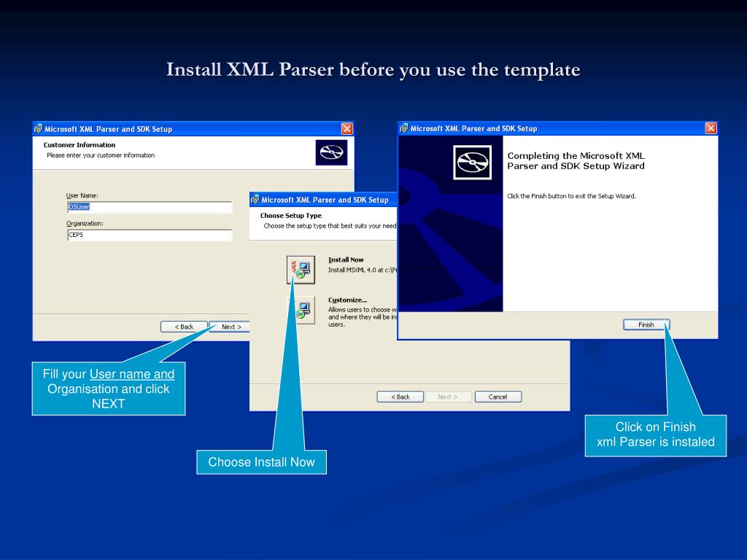This screenshot has width=747, height=560.
Task: Click installer icon in Completing wizard title bar
Action: click(404, 128)
